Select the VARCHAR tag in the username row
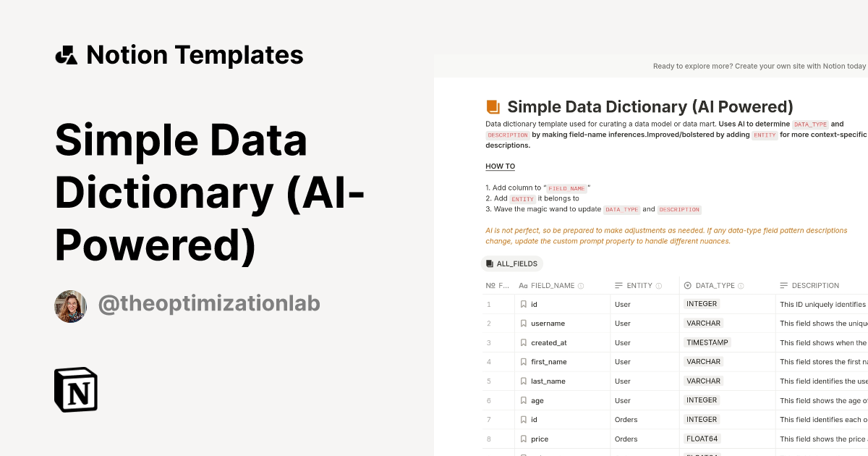 pyautogui.click(x=703, y=323)
